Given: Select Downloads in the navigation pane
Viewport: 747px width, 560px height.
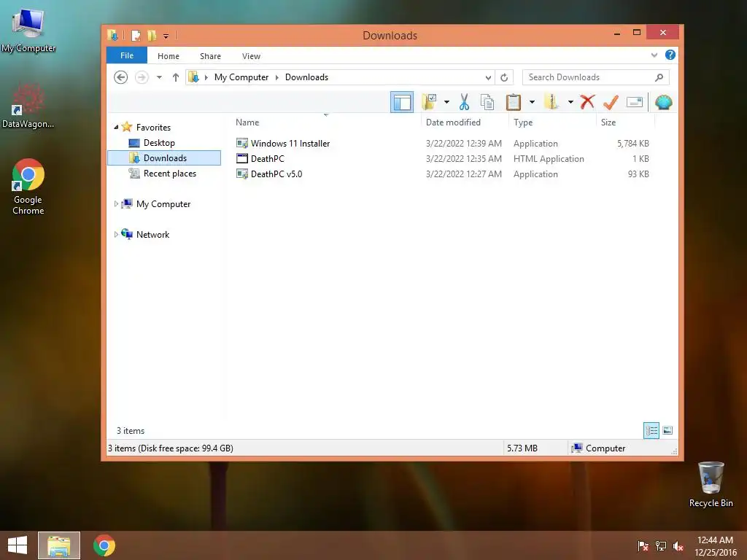Looking at the screenshot, I should coord(164,158).
